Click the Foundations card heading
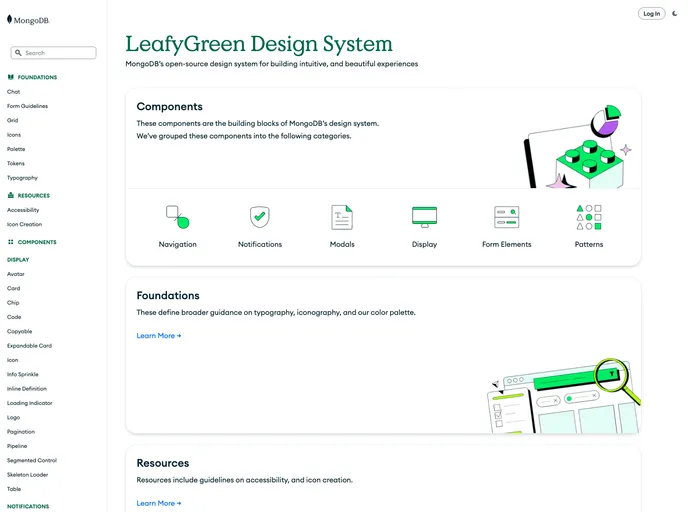Screen dimensions: 688x512 pyautogui.click(x=168, y=295)
